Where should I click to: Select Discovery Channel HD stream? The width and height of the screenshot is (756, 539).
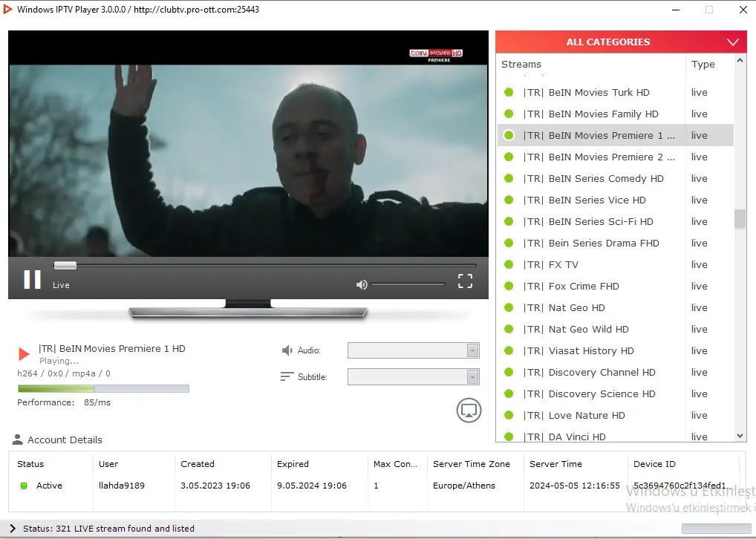pyautogui.click(x=615, y=372)
